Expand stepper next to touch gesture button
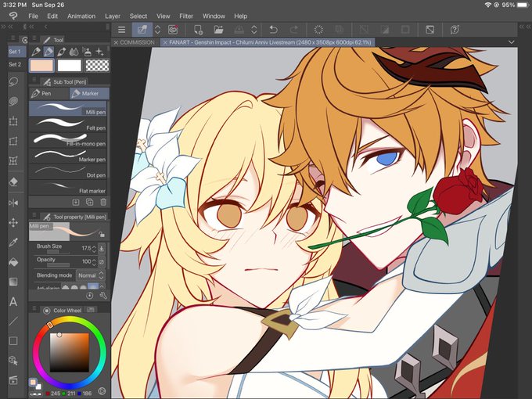532x399 pixels. pos(157,30)
